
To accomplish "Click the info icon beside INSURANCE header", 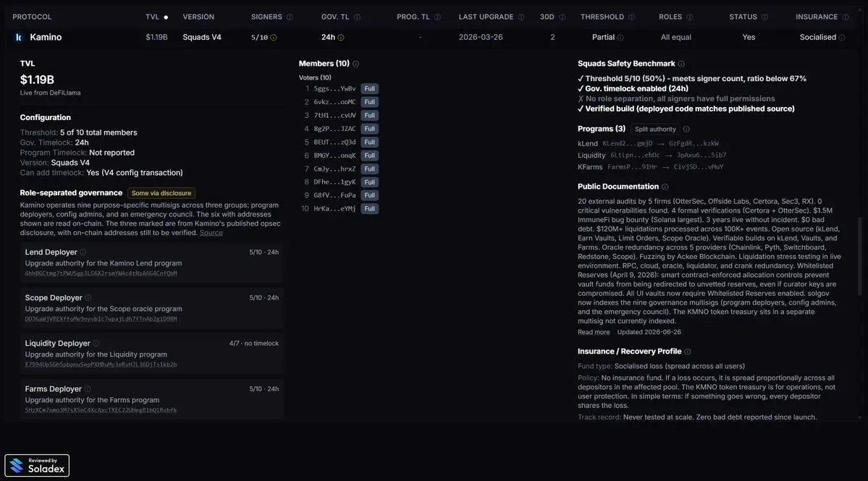I will click(x=846, y=17).
